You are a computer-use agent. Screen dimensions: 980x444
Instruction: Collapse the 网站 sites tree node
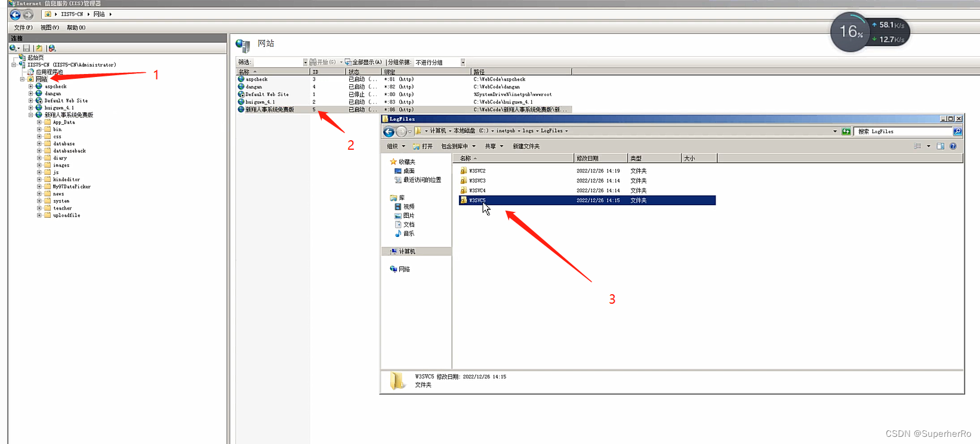23,79
